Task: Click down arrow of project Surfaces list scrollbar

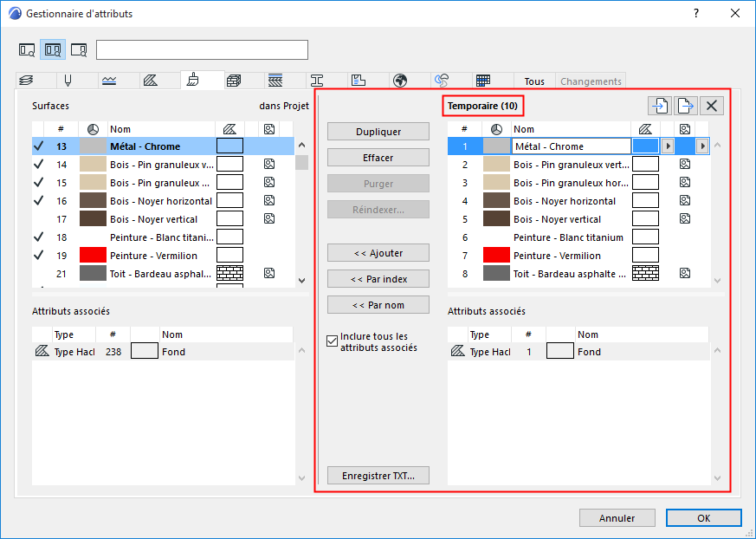Action: 302,281
